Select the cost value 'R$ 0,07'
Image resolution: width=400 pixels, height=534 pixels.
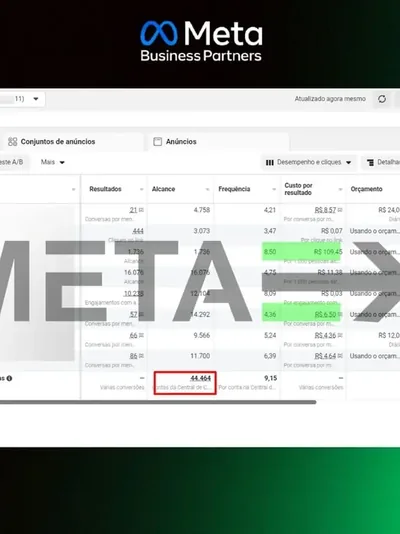332,231
